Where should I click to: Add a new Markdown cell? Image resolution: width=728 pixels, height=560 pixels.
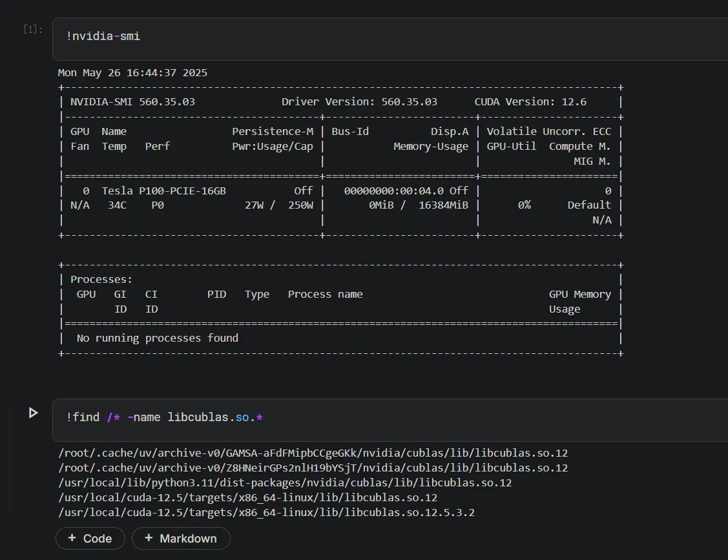[x=181, y=538]
